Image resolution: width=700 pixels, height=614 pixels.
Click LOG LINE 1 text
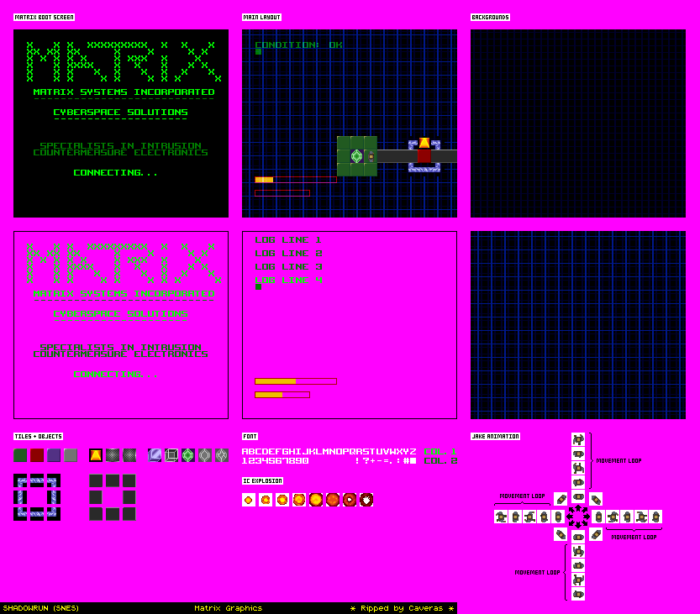tap(288, 240)
